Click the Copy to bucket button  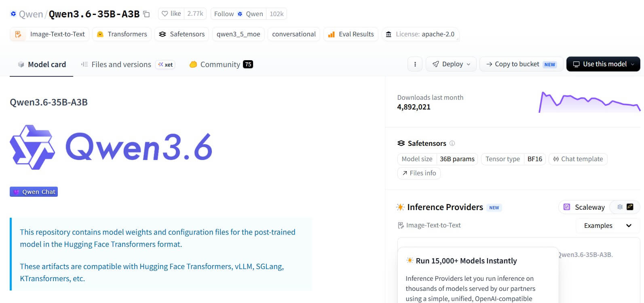521,64
